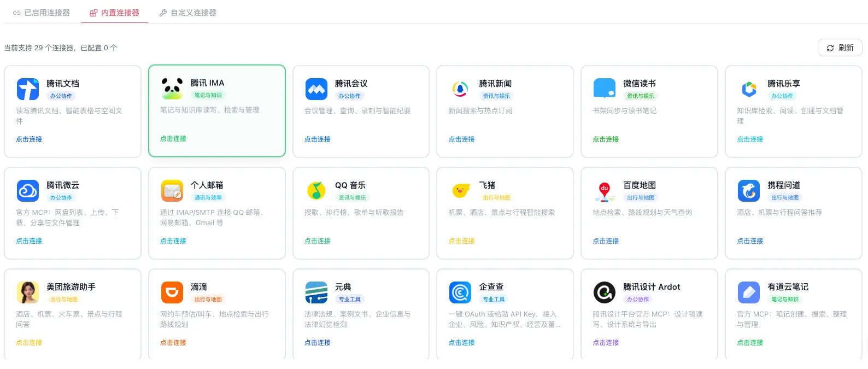Viewport: 868px width, 369px height.
Task: Click 点击连接 under 腾讯新闻
Action: point(462,139)
